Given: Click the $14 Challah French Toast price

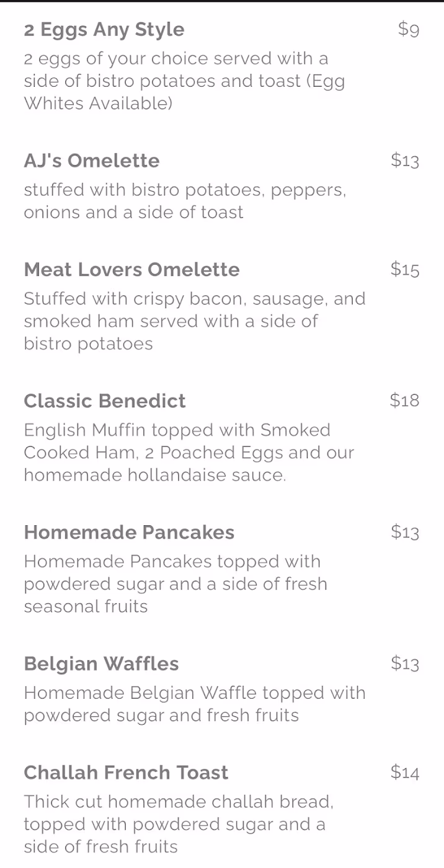Looking at the screenshot, I should pos(405,772).
